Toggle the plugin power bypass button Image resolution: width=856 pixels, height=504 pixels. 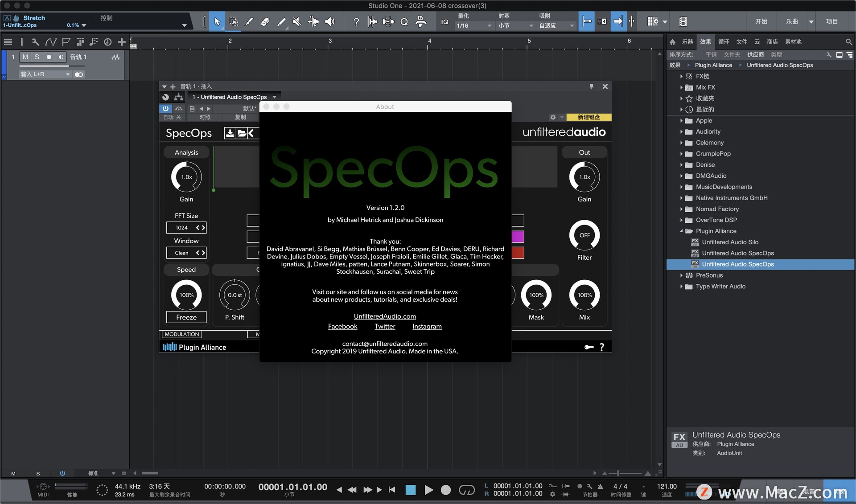(x=165, y=108)
